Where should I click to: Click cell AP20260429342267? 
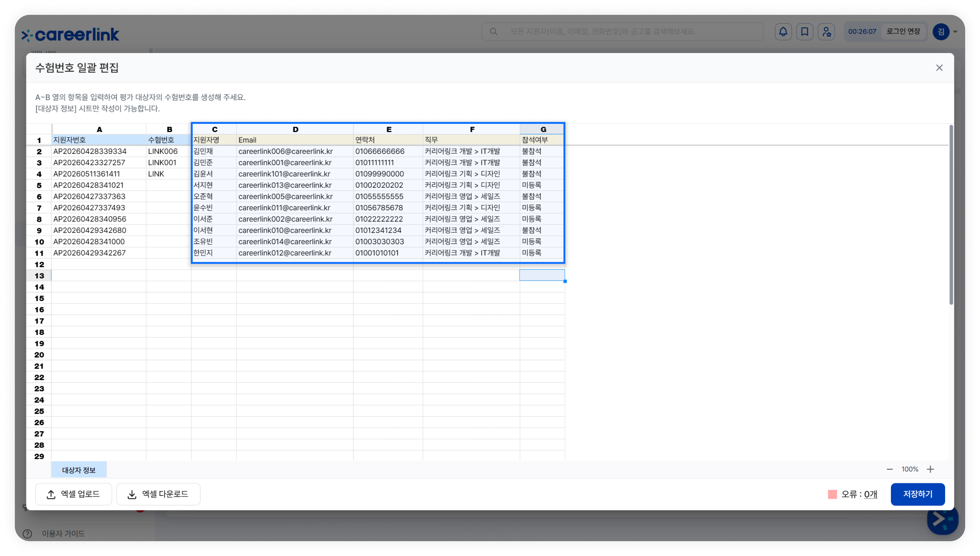99,253
